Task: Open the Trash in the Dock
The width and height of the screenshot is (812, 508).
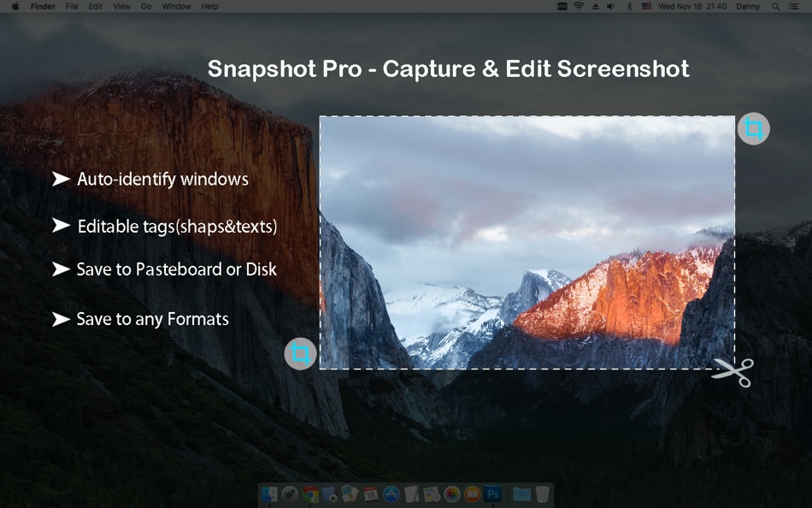Action: click(x=542, y=494)
